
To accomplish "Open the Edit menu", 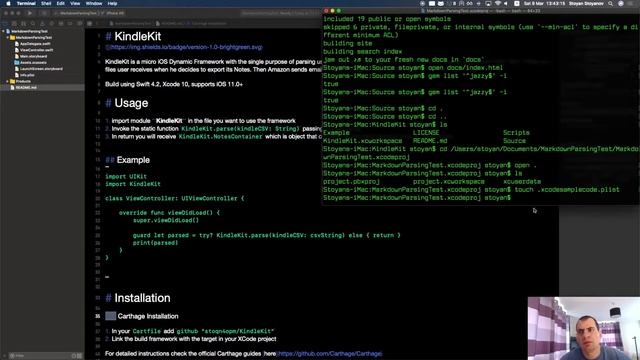I will [60, 3].
